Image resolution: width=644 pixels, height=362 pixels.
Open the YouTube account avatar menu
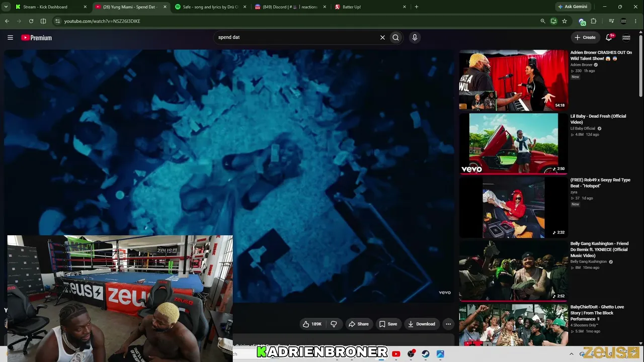click(x=626, y=37)
